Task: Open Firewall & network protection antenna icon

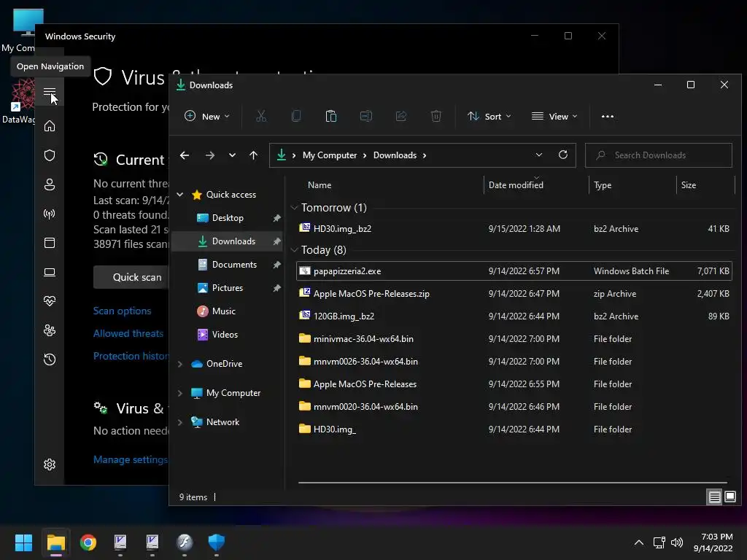Action: pyautogui.click(x=50, y=214)
